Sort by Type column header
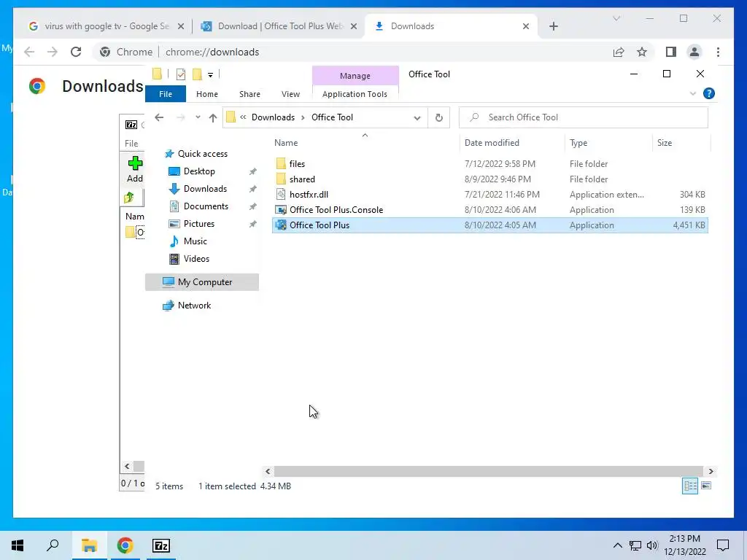This screenshot has width=747, height=560. click(578, 142)
